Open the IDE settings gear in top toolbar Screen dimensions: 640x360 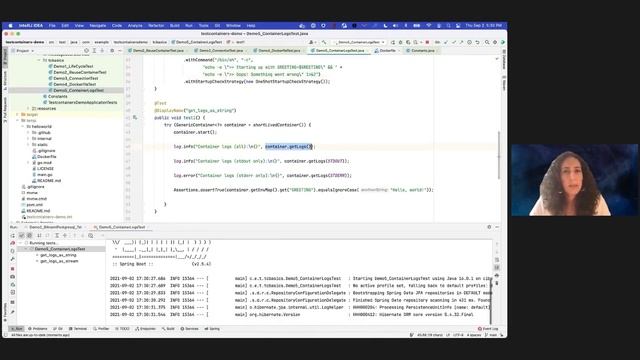[x=495, y=42]
